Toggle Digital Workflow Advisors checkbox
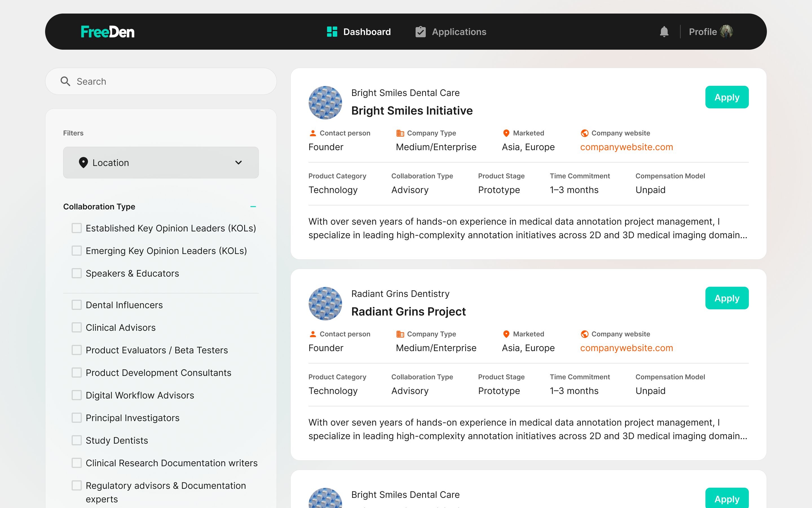 [76, 395]
